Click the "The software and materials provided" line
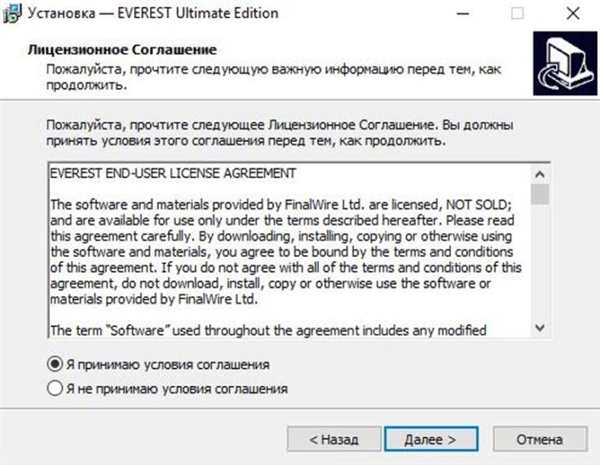600x465 pixels. pyautogui.click(x=280, y=205)
